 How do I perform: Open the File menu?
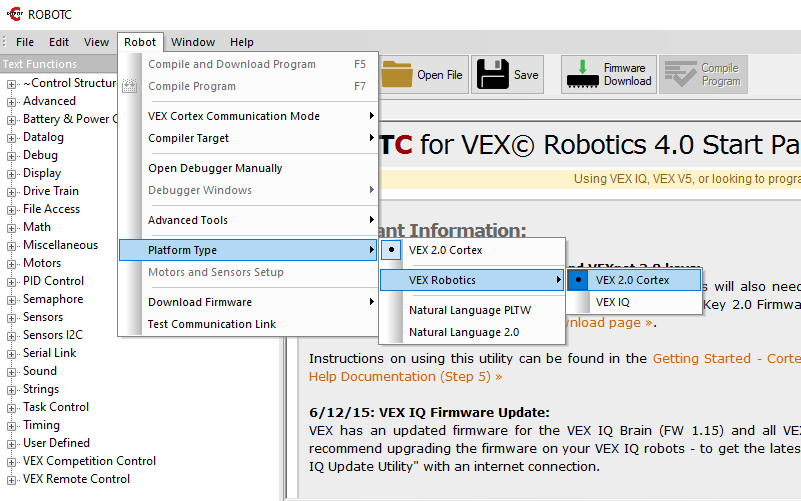click(x=25, y=42)
